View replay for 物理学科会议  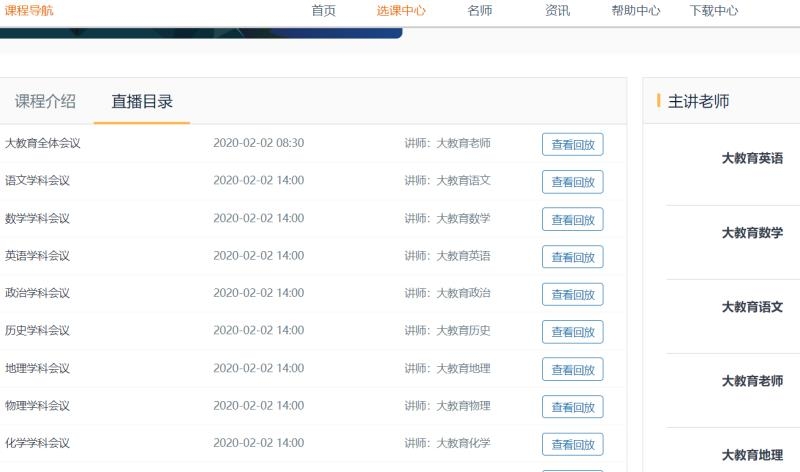(x=572, y=407)
